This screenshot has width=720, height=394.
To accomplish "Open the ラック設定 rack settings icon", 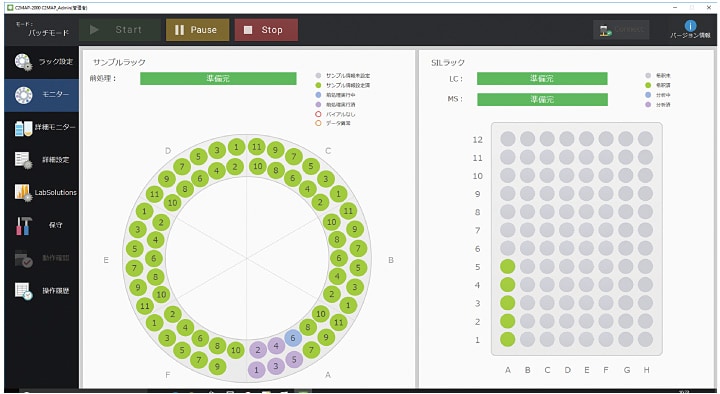I will coord(23,62).
